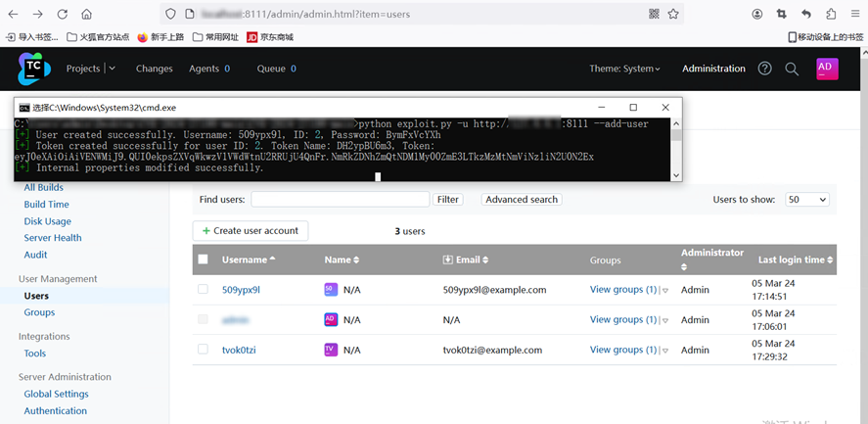The image size is (868, 424).
Task: Click the search magnifier icon in header
Action: [792, 69]
